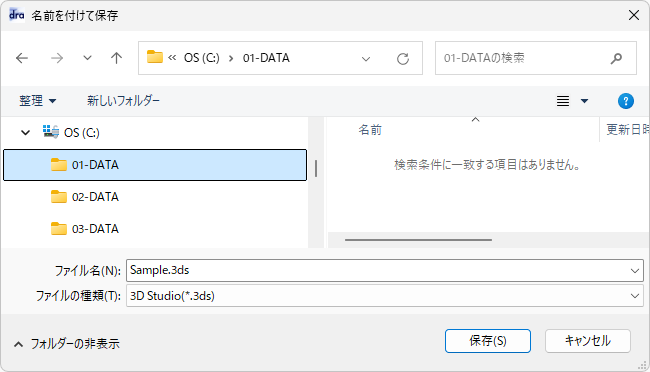Click the キャンセル cancel button
Screen dimensions: 650x372
tap(588, 341)
